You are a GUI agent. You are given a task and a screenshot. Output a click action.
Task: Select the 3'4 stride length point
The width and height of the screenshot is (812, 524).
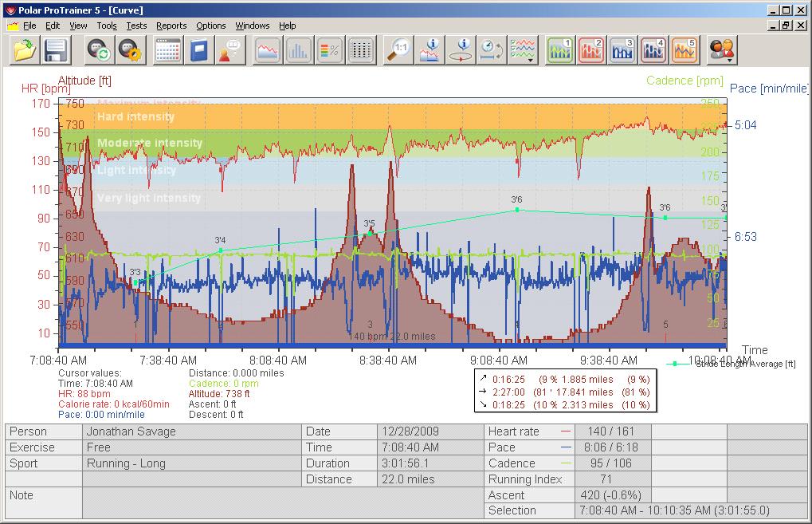[x=221, y=250]
